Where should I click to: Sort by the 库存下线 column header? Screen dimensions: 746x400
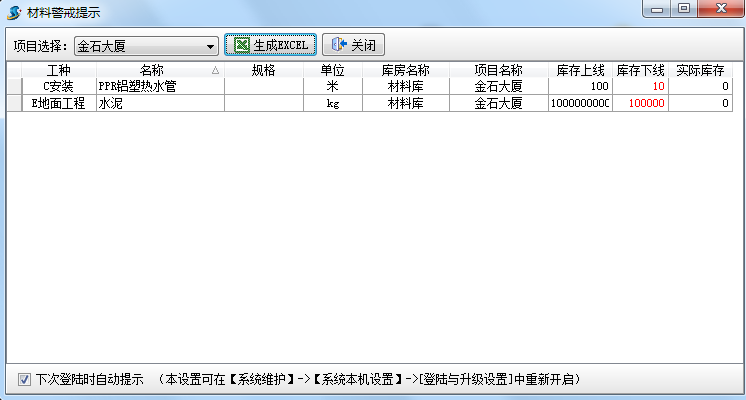pos(640,71)
